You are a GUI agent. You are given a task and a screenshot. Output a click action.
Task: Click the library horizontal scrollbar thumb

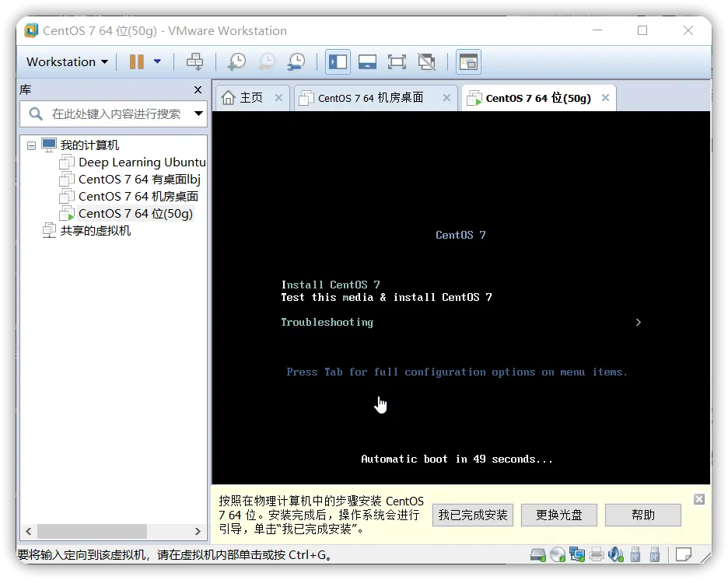pyautogui.click(x=92, y=531)
